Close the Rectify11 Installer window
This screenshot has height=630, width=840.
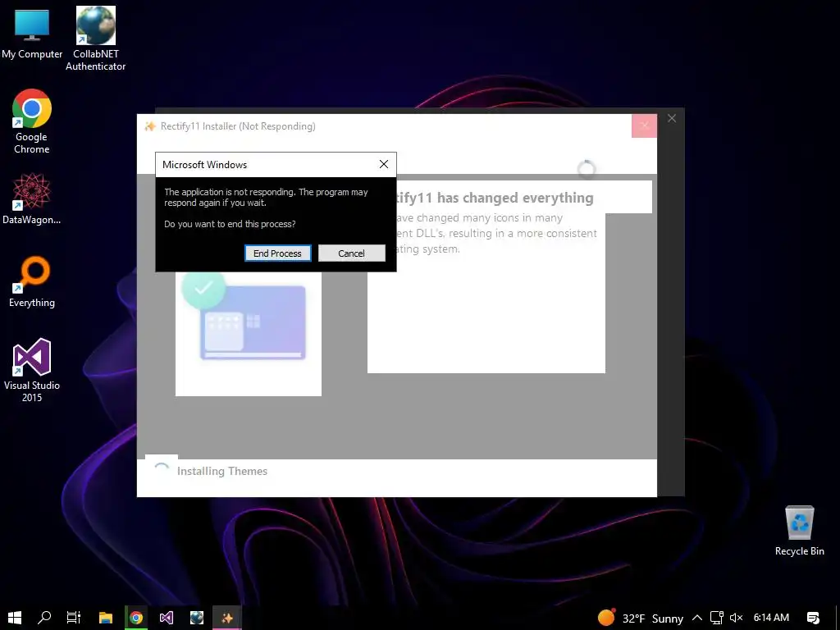click(644, 126)
